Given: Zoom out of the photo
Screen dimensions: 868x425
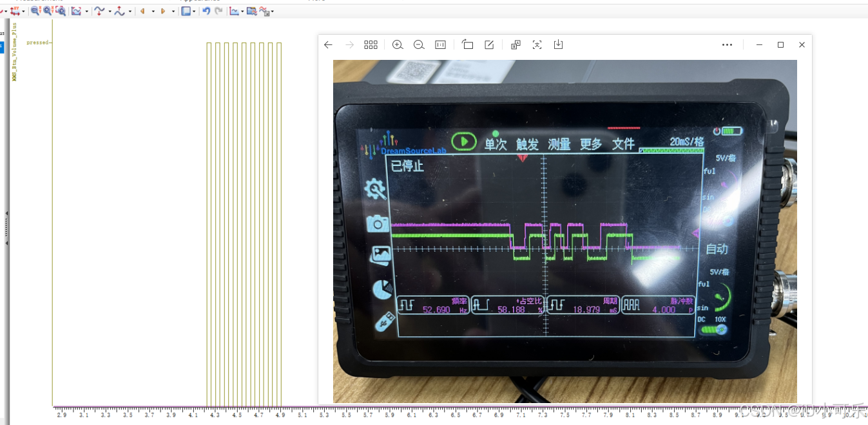Looking at the screenshot, I should pos(419,44).
